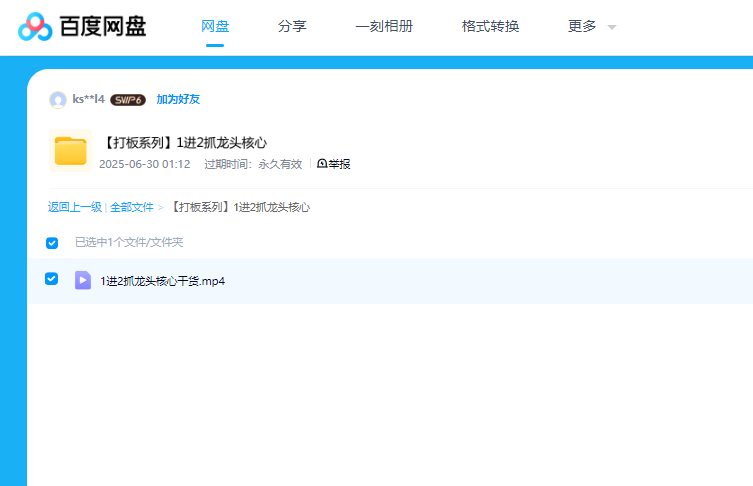The width and height of the screenshot is (753, 486).
Task: Open the 分享 tab
Action: pyautogui.click(x=292, y=27)
